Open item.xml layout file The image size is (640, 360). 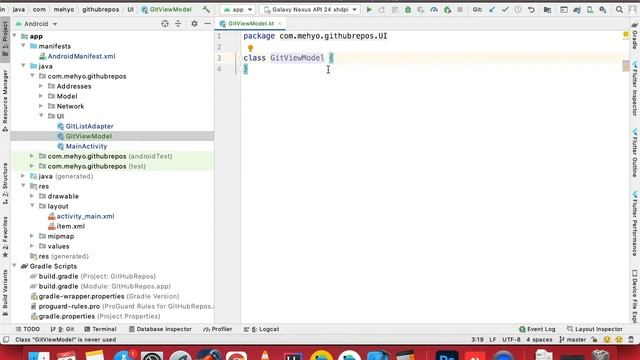coord(71,226)
